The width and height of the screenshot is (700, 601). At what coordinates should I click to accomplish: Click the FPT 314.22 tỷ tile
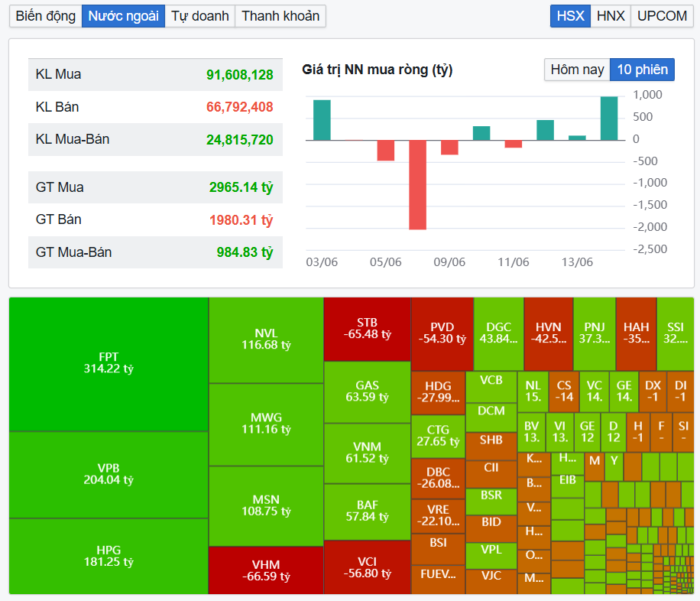pyautogui.click(x=109, y=364)
